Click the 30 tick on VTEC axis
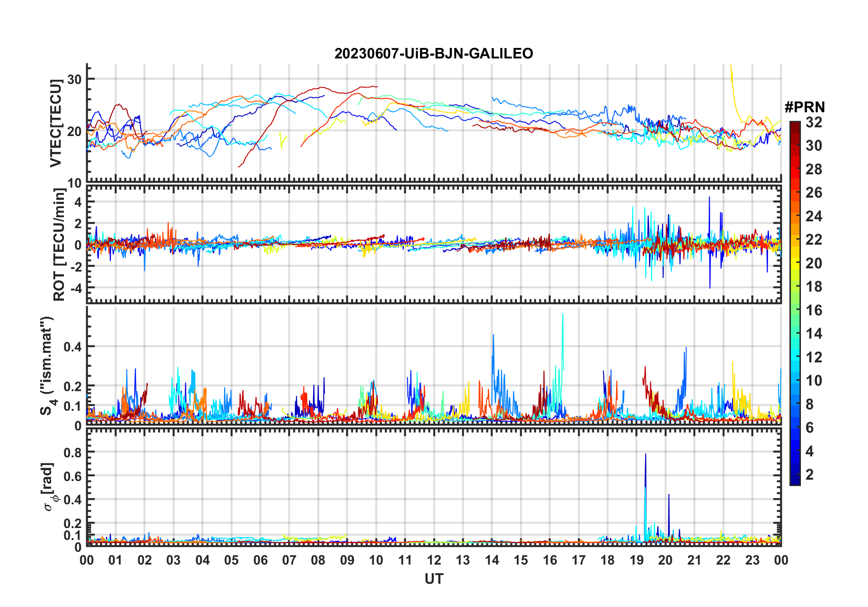Image resolution: width=868 pixels, height=607 pixels. pos(74,79)
